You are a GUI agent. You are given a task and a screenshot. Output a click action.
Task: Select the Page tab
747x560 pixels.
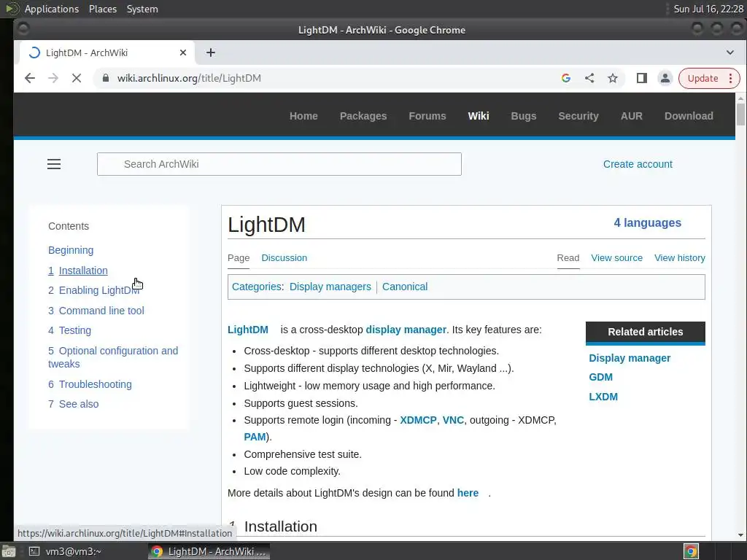click(x=239, y=257)
